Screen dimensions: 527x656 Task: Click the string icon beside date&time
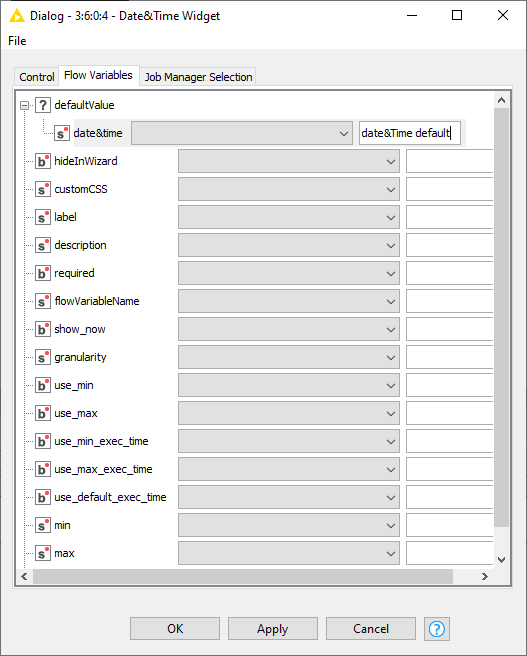coord(61,133)
